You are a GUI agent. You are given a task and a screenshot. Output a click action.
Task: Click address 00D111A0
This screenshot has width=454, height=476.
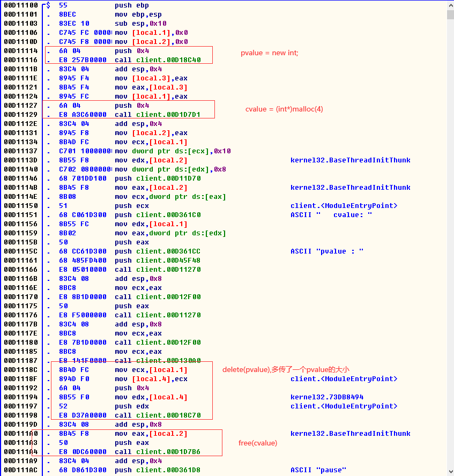coord(20,433)
